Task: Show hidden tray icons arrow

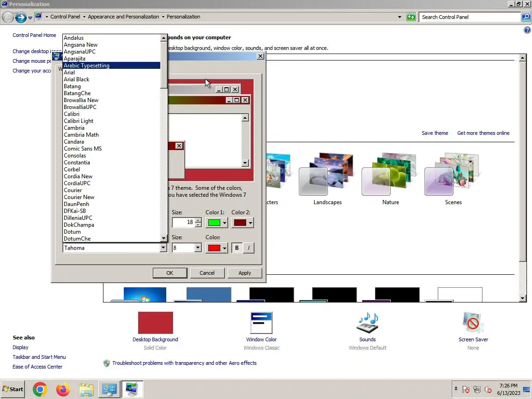Action: coord(456,389)
